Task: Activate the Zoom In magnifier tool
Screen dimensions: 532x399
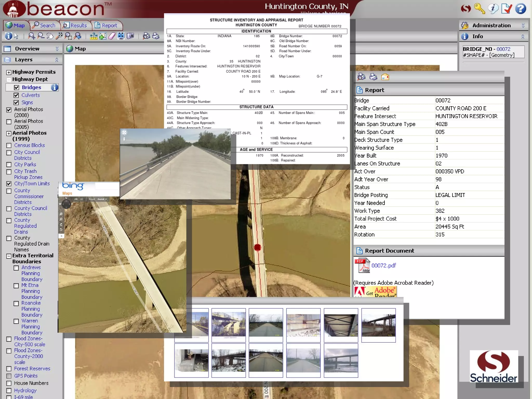Action: click(31, 36)
